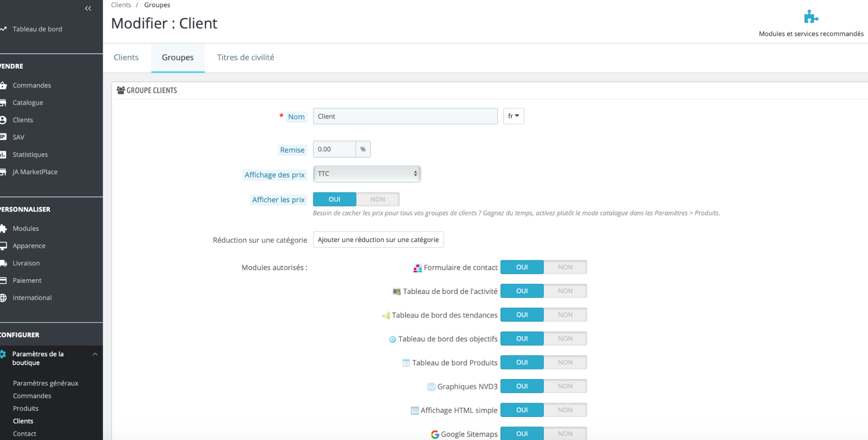Collapse the sidebar with double-chevron icon
This screenshot has width=868, height=440.
point(88,8)
